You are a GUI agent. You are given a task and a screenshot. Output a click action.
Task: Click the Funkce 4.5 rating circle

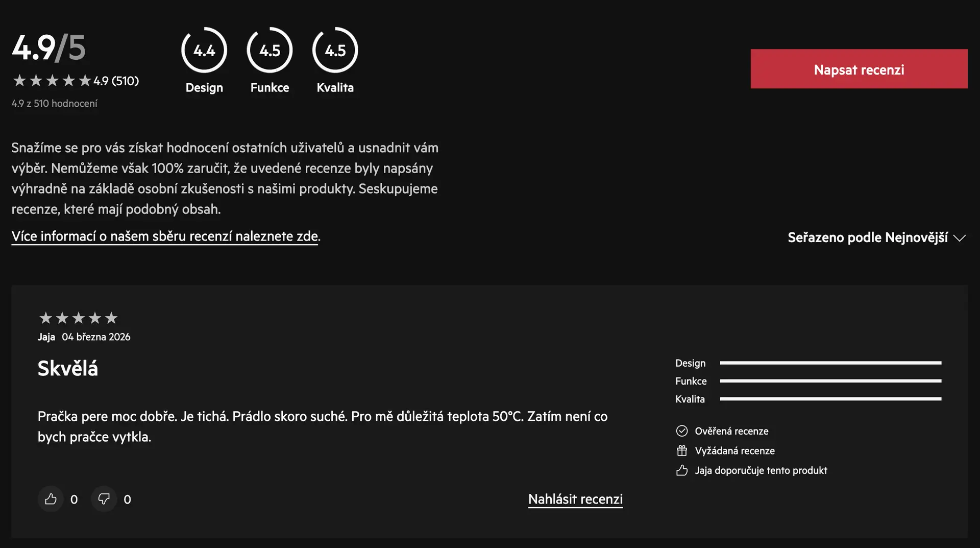(269, 50)
